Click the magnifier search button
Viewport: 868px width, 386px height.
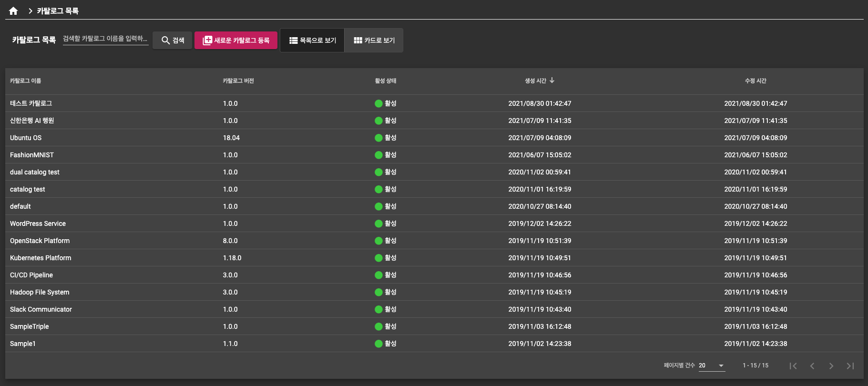coord(173,41)
